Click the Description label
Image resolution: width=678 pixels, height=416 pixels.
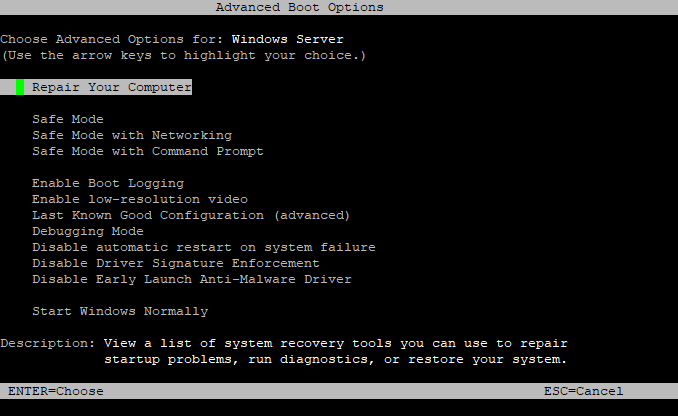tap(47, 343)
